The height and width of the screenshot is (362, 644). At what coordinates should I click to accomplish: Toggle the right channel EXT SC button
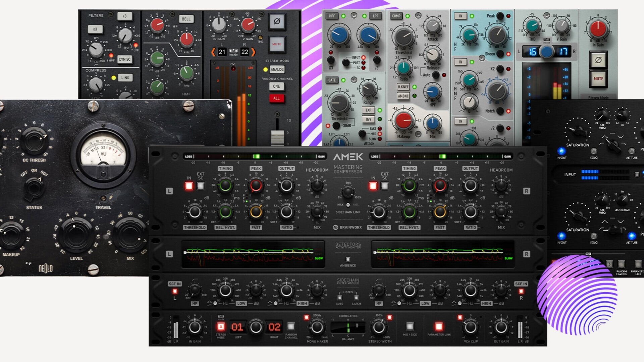click(385, 186)
